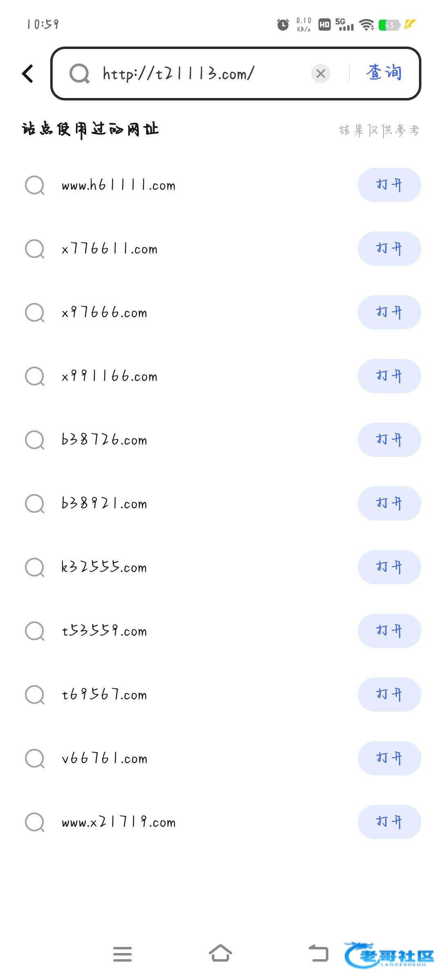
Task: Click search icon next to x97666.com
Action: (x=35, y=313)
